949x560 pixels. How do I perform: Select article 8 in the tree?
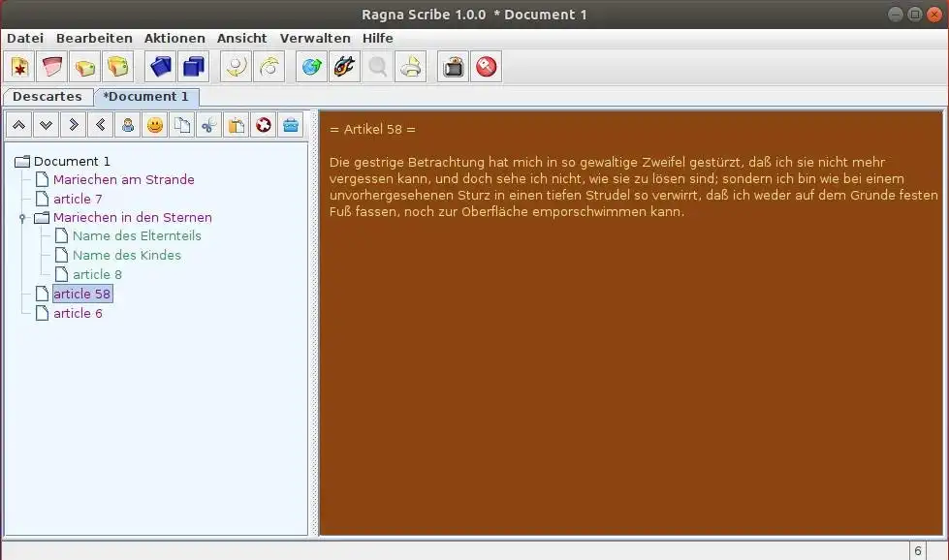(x=97, y=274)
